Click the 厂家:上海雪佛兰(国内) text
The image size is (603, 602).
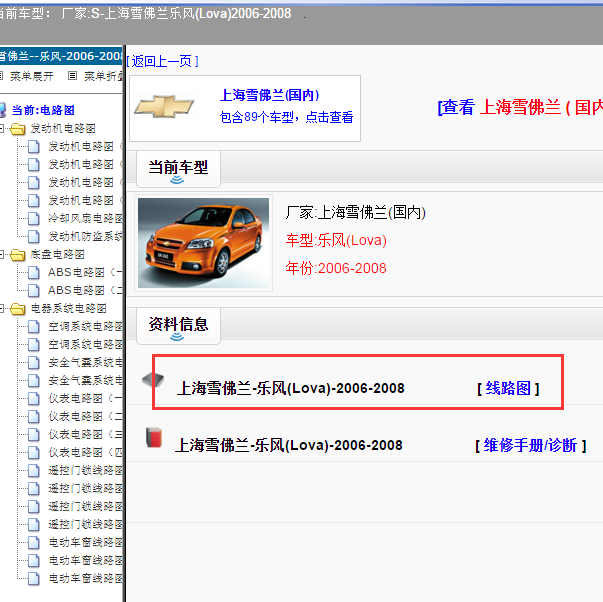tap(356, 212)
